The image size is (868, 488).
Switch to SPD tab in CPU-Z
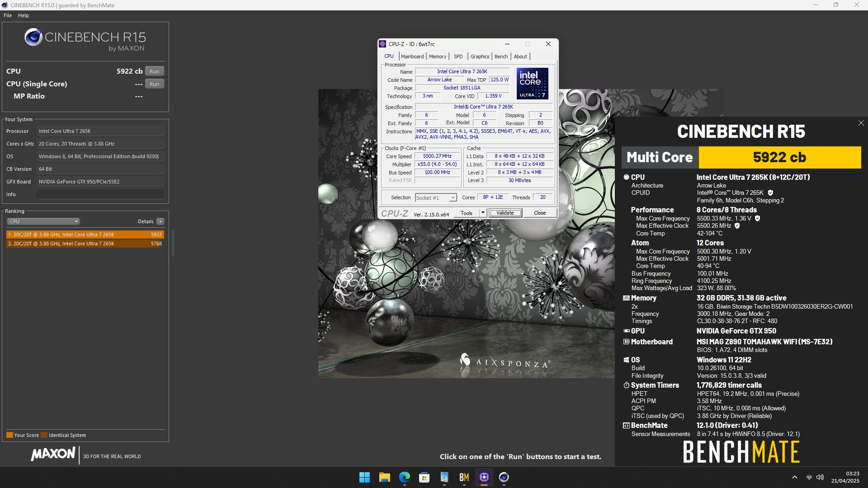458,56
